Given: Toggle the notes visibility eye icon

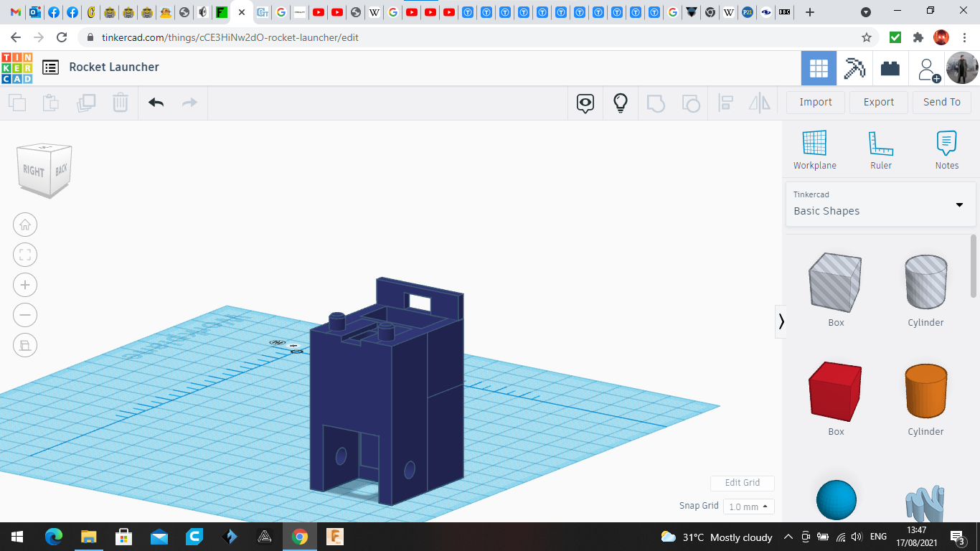Looking at the screenshot, I should [x=585, y=103].
